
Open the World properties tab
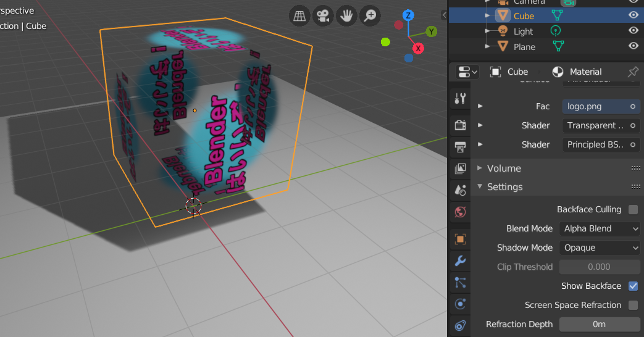460,212
